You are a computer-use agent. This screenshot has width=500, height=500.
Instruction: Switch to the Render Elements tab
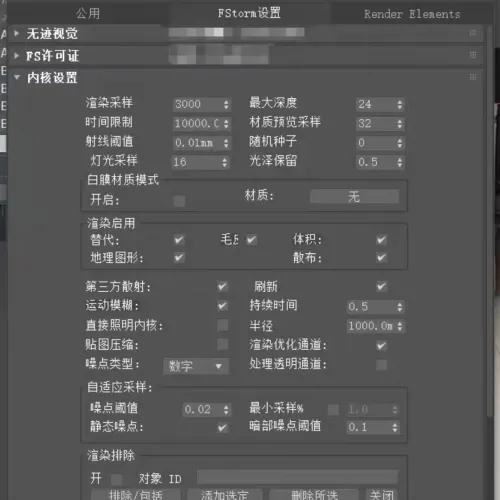[x=412, y=14]
